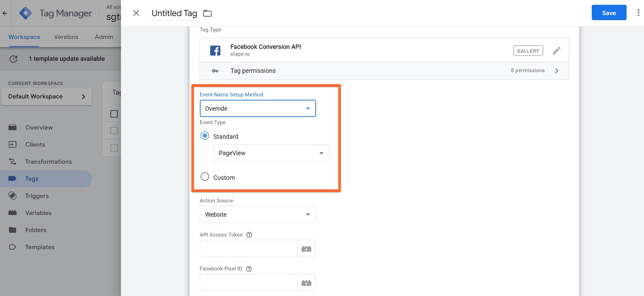644x296 pixels.
Task: Click the Facebook Conversion API logo
Action: 215,51
